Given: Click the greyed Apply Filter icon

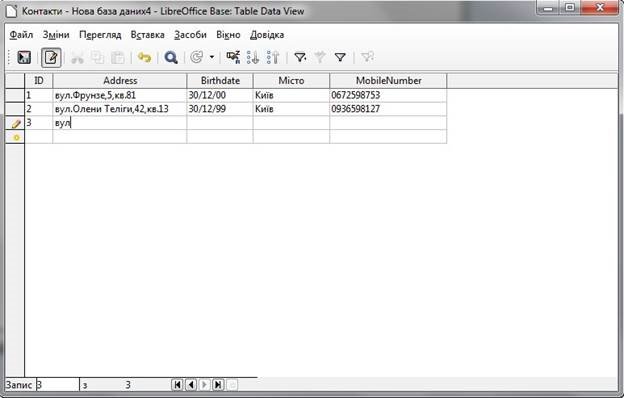Looking at the screenshot, I should (x=320, y=57).
